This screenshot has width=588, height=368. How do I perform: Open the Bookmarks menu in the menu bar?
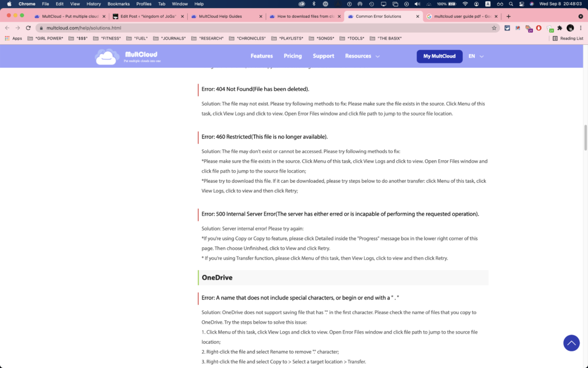click(x=118, y=4)
